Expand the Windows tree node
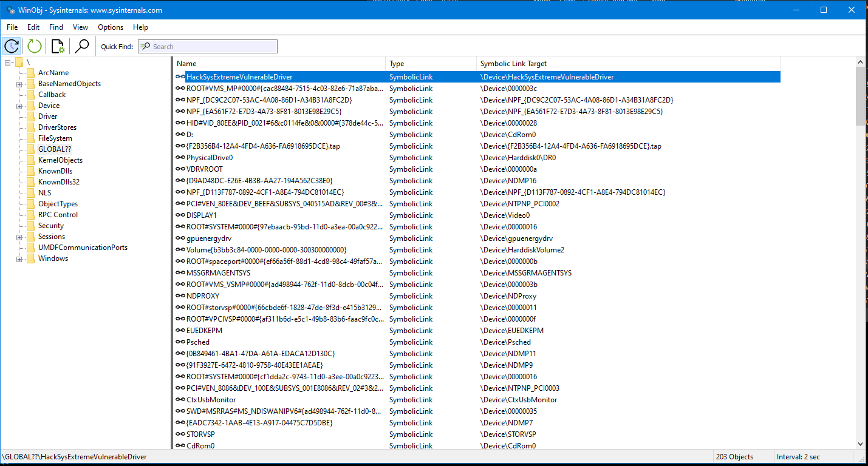Screen dimensions: 868x466 19,258
